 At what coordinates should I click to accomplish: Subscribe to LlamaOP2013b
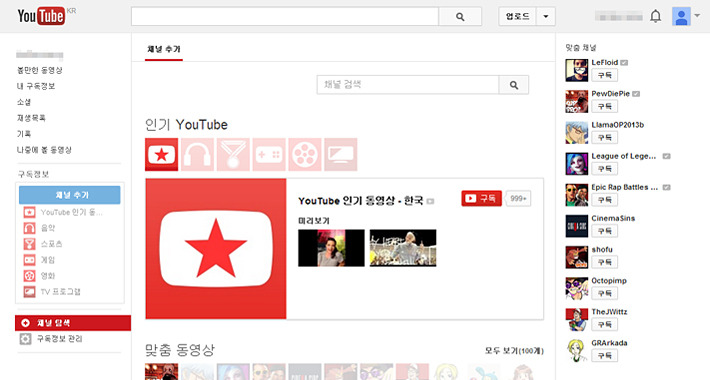point(604,138)
